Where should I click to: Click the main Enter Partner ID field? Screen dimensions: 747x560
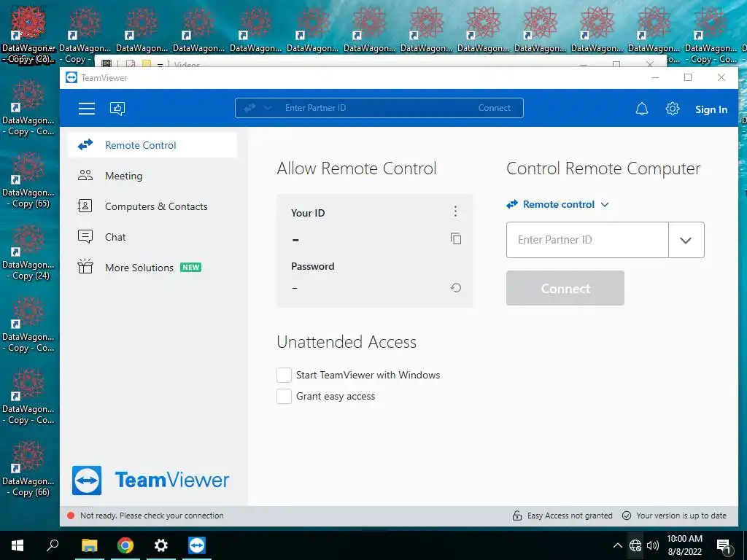coord(587,240)
